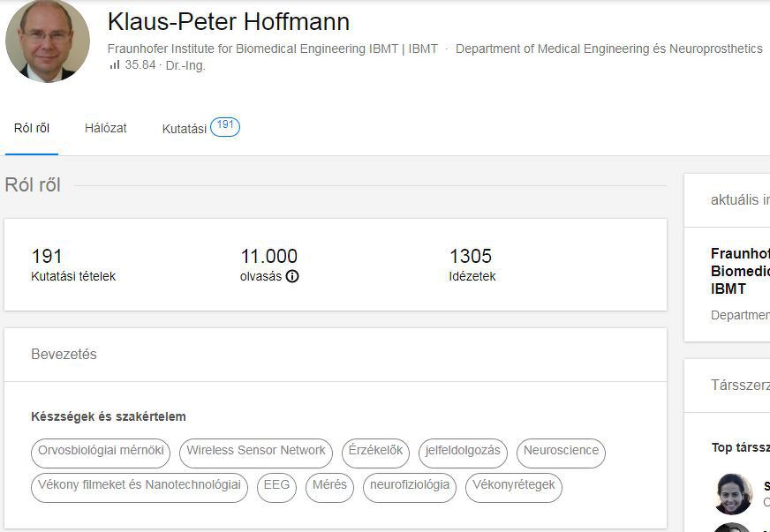Open Klaus-Peter Hoffmann's profile photo
This screenshot has height=532, width=770.
[48, 41]
